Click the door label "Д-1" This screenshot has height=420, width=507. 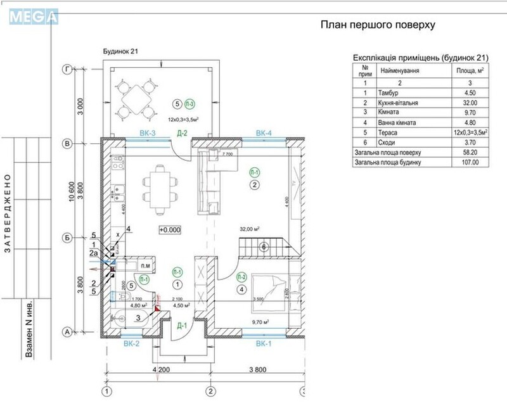[x=182, y=326]
